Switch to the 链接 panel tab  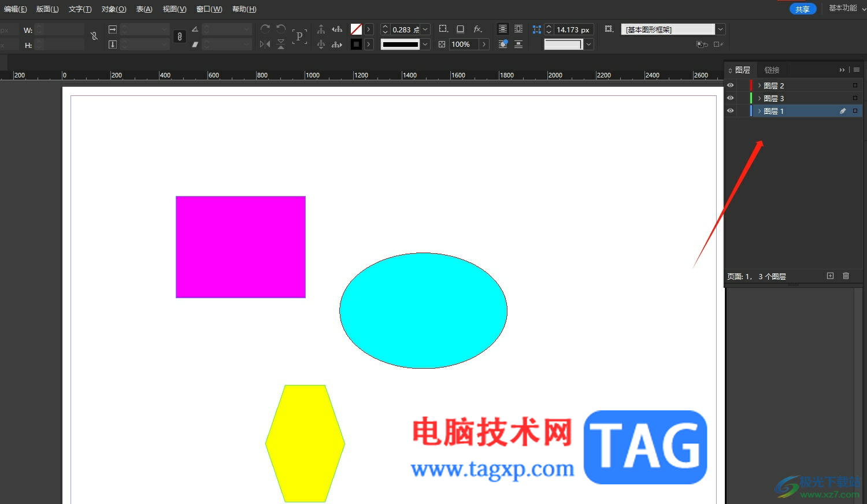tap(772, 70)
